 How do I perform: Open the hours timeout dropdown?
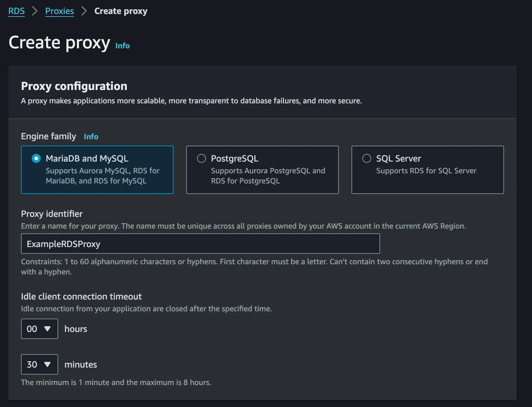pyautogui.click(x=39, y=329)
